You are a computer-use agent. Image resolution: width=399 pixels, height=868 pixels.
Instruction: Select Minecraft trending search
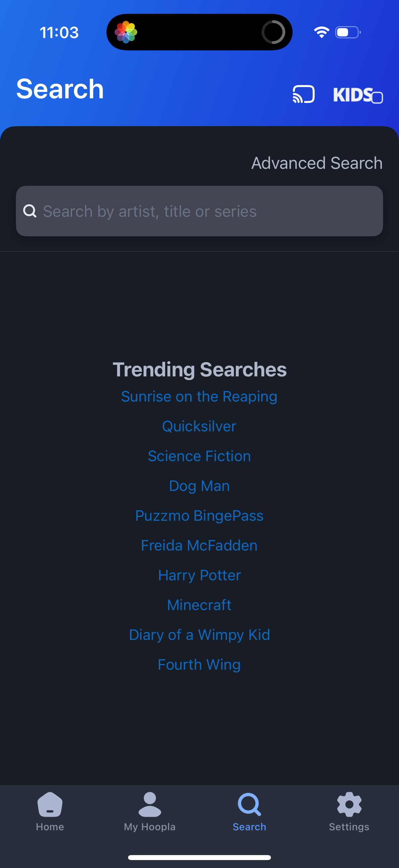point(199,605)
